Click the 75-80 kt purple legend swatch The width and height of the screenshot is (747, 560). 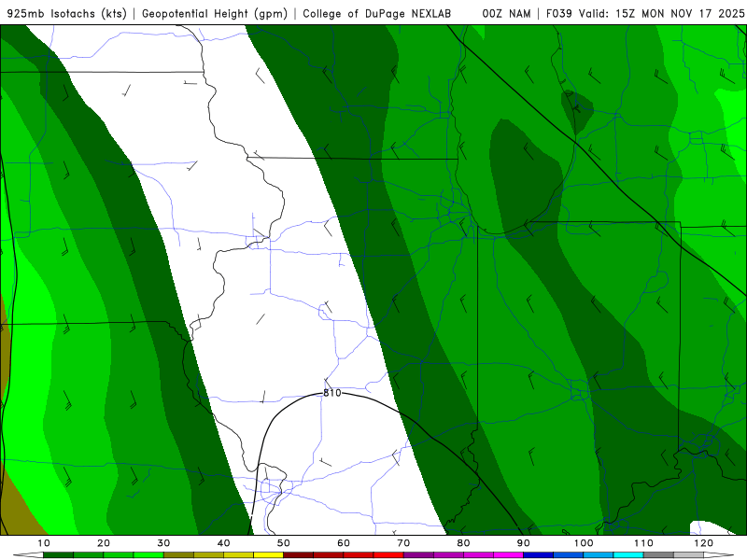448,555
